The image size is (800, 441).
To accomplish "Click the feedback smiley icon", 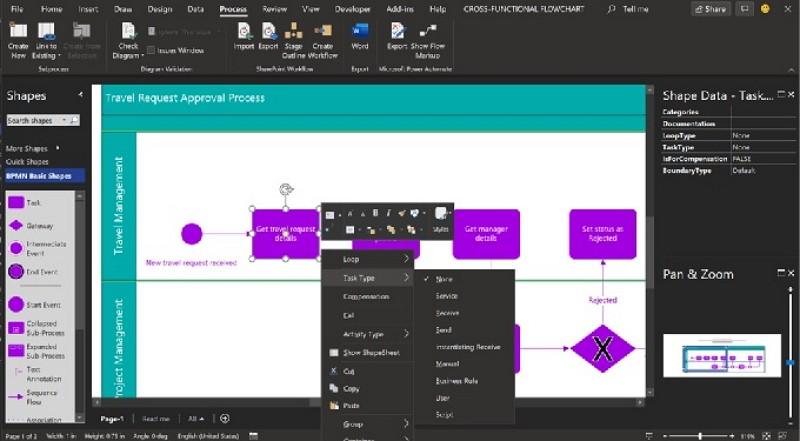I will [765, 9].
